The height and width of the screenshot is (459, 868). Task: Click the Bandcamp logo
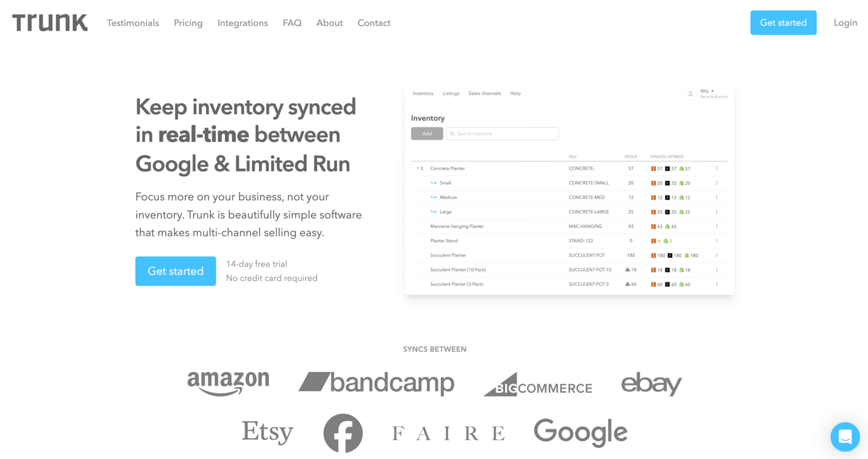(376, 382)
